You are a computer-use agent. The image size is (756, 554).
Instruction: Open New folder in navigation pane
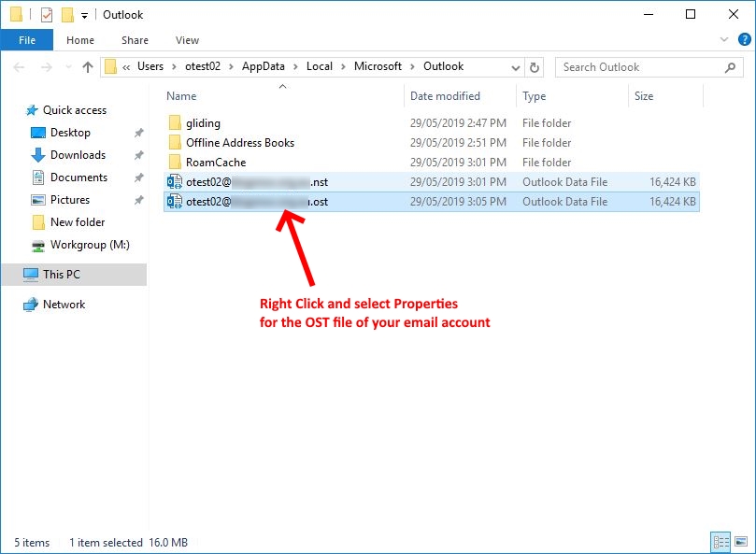(78, 222)
